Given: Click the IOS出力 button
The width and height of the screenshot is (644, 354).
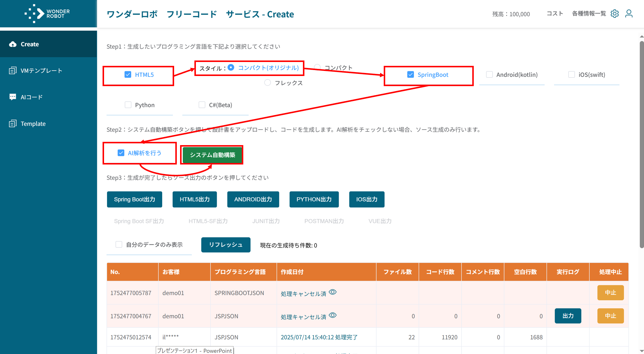Looking at the screenshot, I should 367,199.
